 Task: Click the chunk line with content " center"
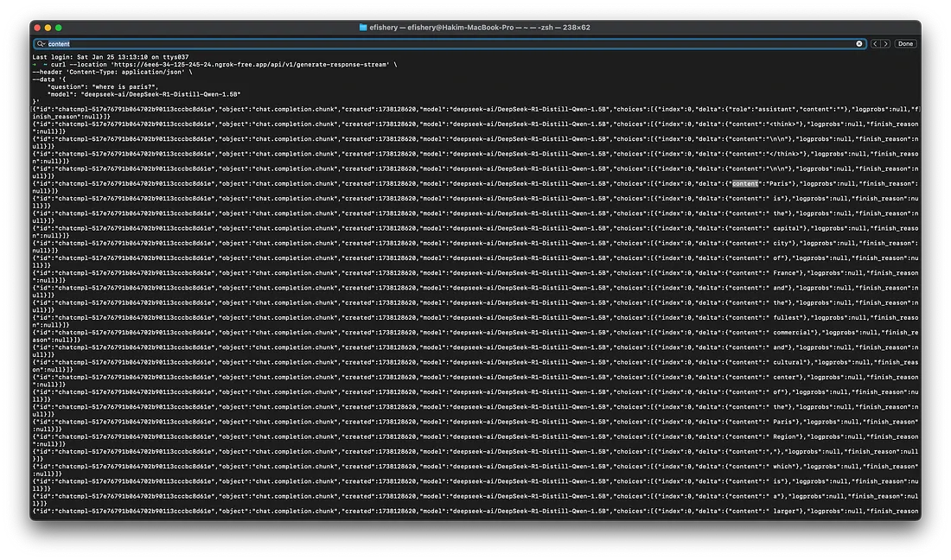[475, 380]
